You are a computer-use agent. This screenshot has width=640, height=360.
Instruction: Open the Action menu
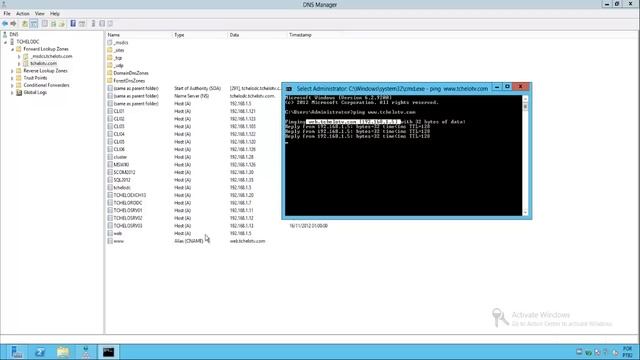pos(22,13)
